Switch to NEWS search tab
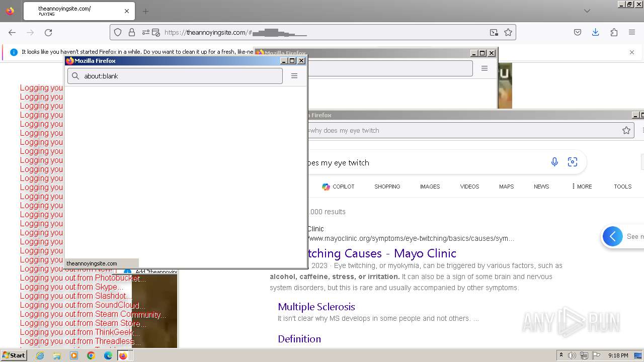Viewport: 644px width, 362px height. (541, 187)
